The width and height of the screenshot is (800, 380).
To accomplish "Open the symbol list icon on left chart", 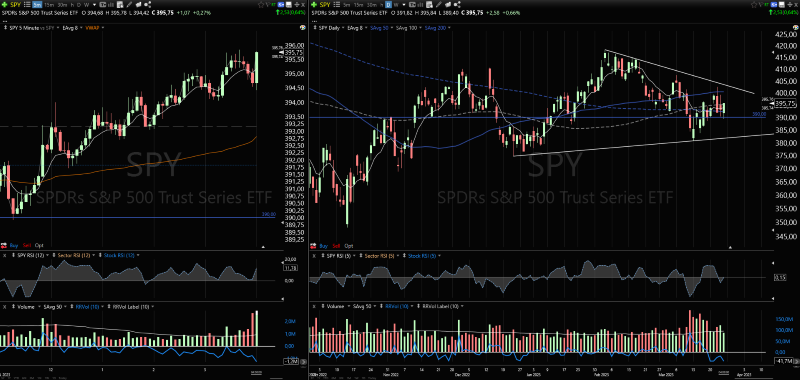I will point(27,5).
